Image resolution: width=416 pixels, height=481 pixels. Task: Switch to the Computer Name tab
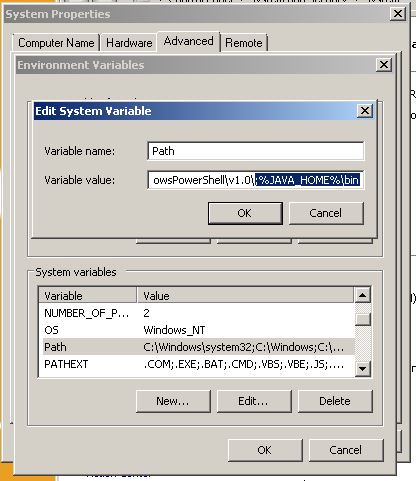coord(56,43)
